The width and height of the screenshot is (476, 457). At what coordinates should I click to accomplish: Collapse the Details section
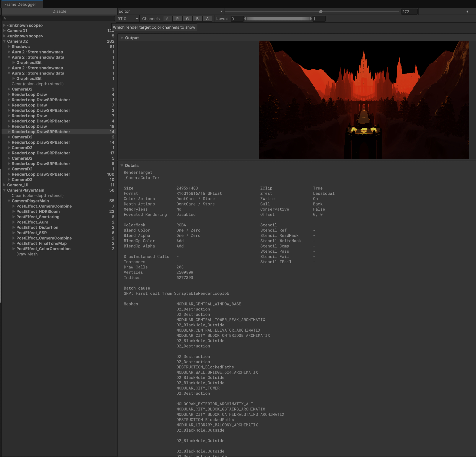coord(122,166)
